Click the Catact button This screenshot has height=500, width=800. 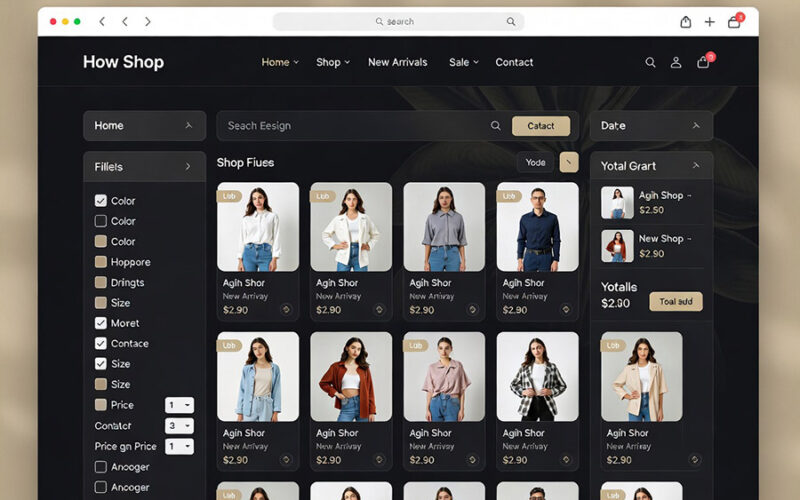coord(541,126)
